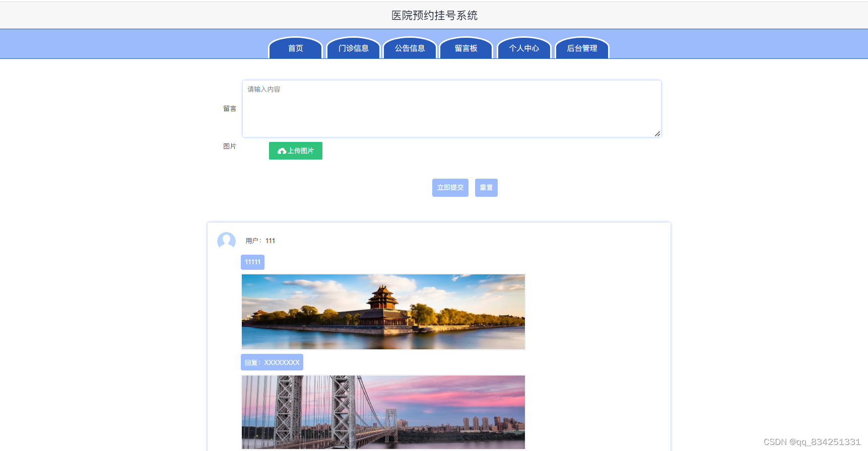This screenshot has width=868, height=451.
Task: Click the 回复：XXXXXXXX reply bubble
Action: tap(272, 362)
